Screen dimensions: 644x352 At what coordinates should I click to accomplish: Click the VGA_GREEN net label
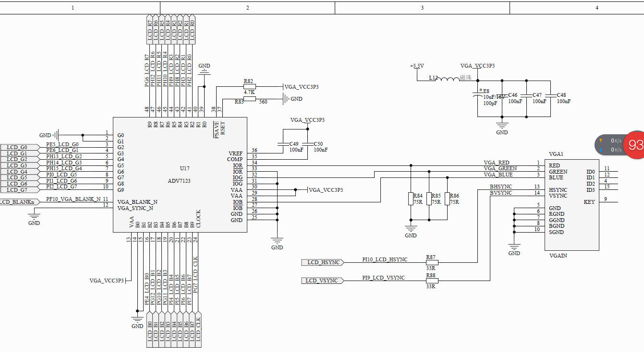point(500,169)
